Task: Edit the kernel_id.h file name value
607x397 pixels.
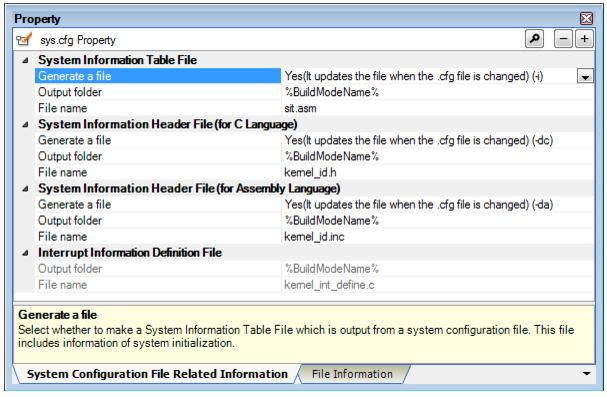Action: pyautogui.click(x=437, y=173)
